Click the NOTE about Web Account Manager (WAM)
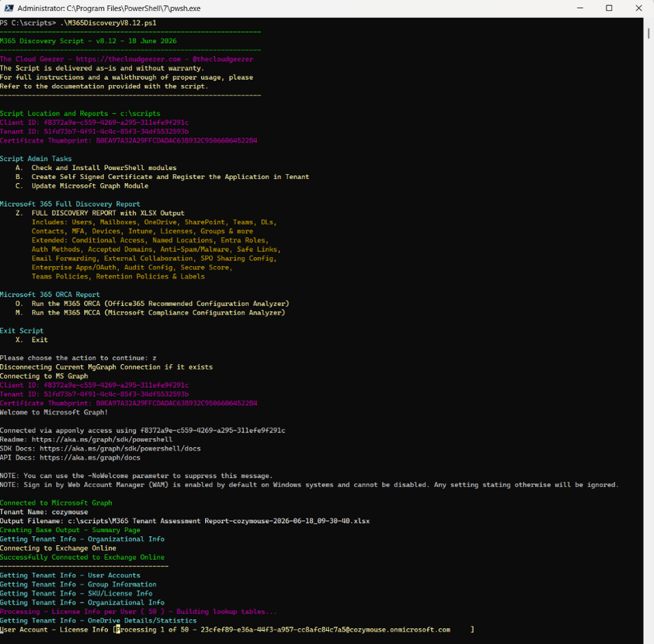This screenshot has width=654, height=644. coord(309,485)
